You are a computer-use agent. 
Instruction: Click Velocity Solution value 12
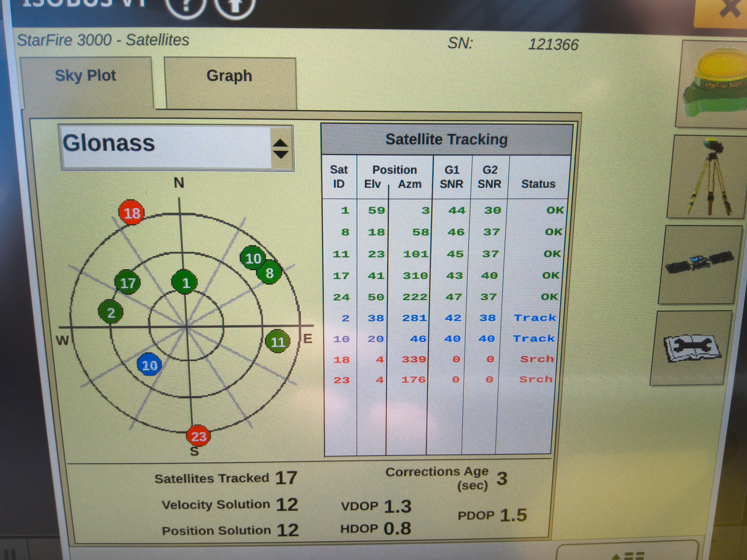[287, 504]
